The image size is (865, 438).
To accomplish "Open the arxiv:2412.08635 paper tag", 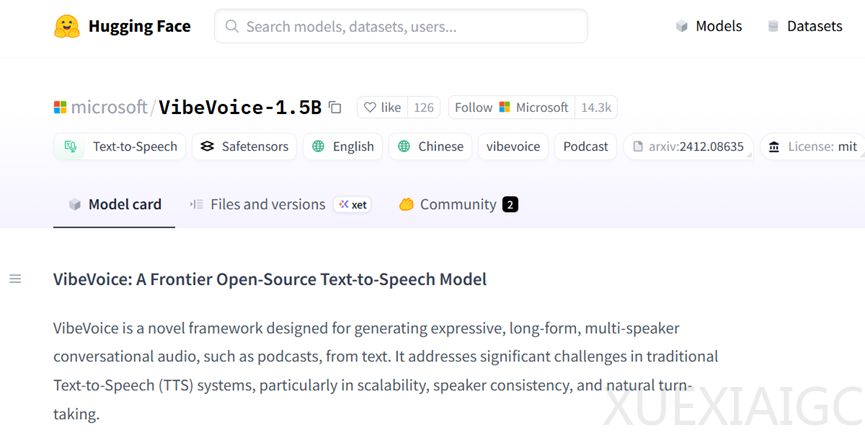I will [x=688, y=146].
